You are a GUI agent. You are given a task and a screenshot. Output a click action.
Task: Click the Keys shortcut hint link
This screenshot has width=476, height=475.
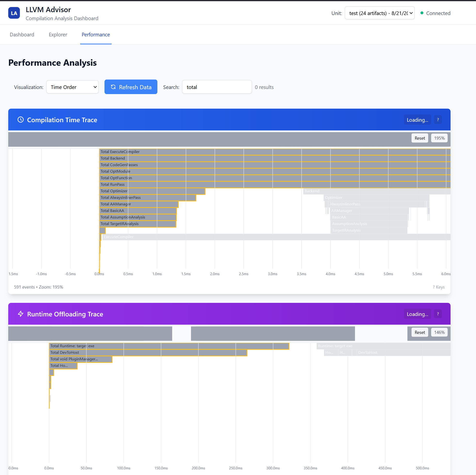[x=439, y=287]
